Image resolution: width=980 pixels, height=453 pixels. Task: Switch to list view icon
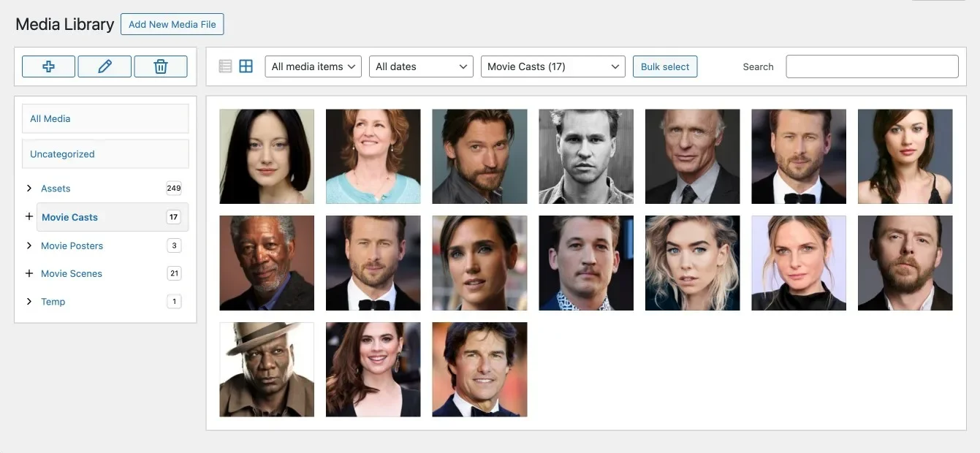(225, 66)
